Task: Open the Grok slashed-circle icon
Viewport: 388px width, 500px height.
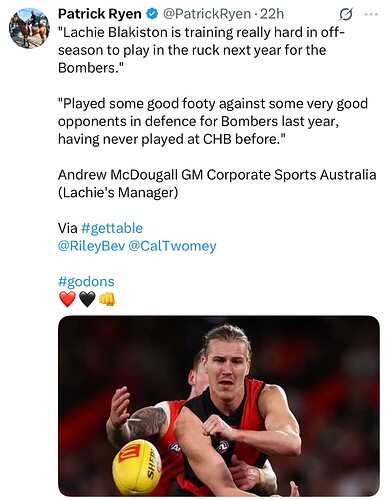Action: tap(346, 14)
